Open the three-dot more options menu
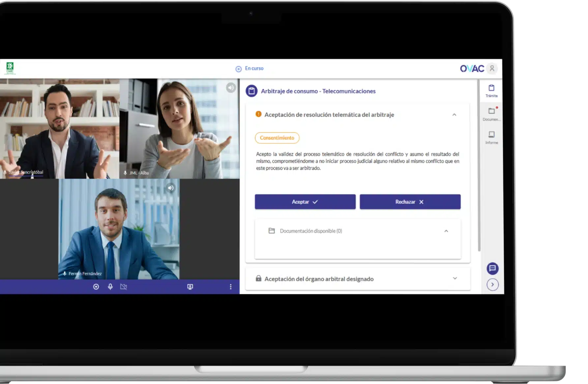This screenshot has height=384, width=588. tap(231, 287)
